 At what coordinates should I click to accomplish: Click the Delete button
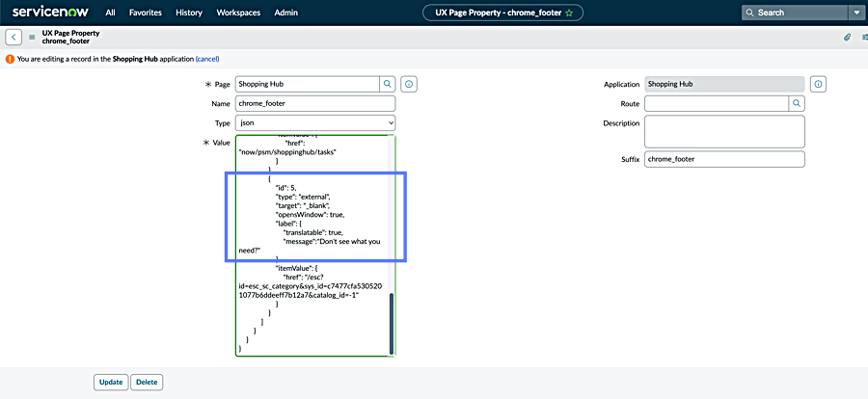(147, 382)
